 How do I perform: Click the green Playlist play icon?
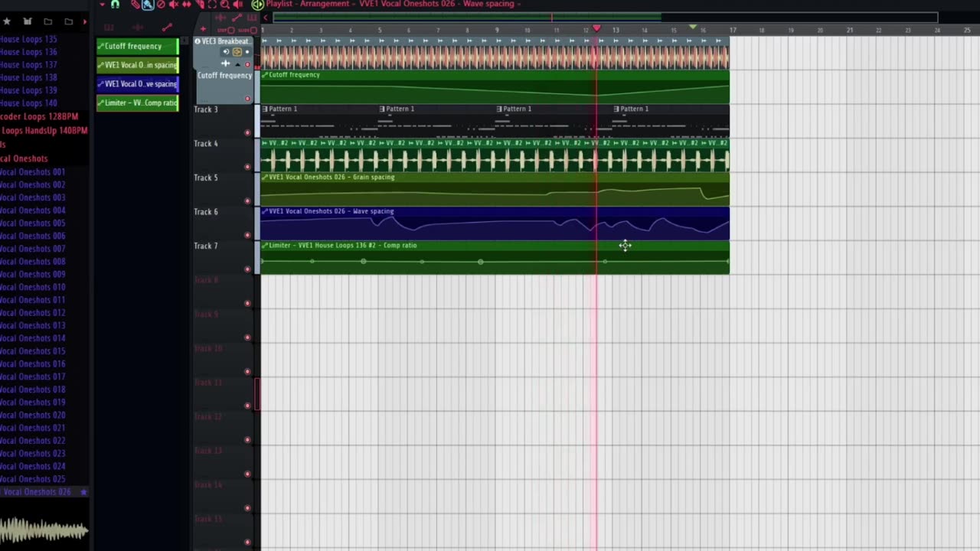click(258, 5)
